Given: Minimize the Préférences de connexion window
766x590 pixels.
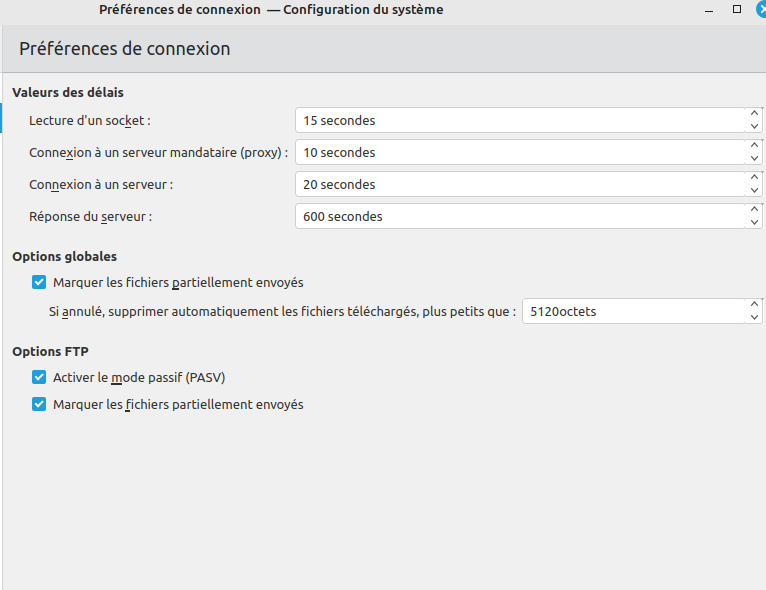Looking at the screenshot, I should coord(709,9).
